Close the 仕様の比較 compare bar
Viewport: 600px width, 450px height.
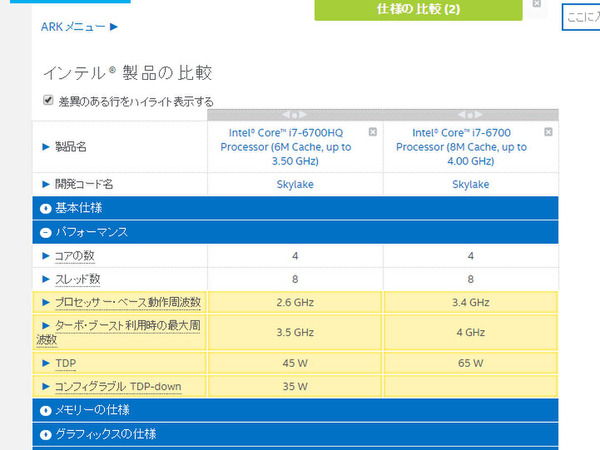[536, 3]
